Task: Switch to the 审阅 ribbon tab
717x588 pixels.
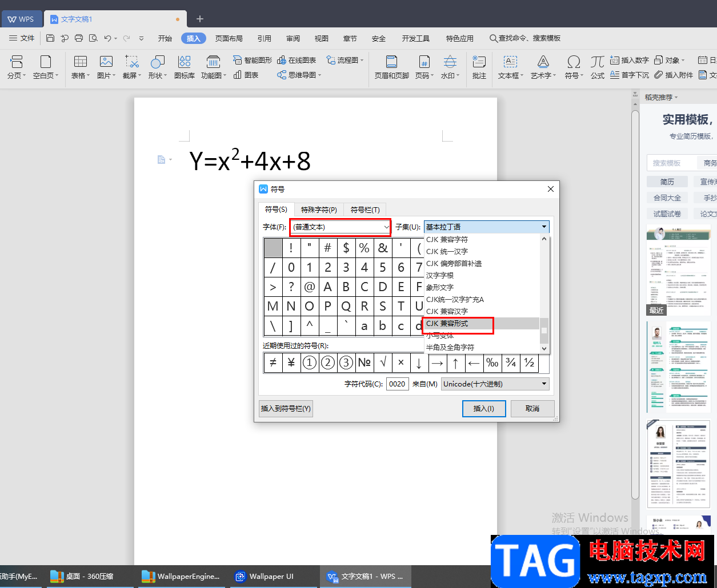Action: point(293,38)
